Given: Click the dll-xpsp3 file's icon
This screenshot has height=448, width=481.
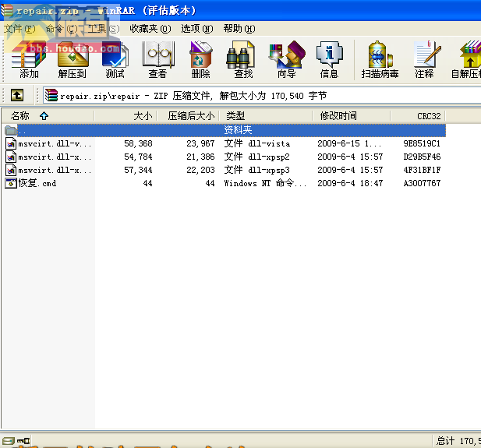Looking at the screenshot, I should (x=11, y=170).
